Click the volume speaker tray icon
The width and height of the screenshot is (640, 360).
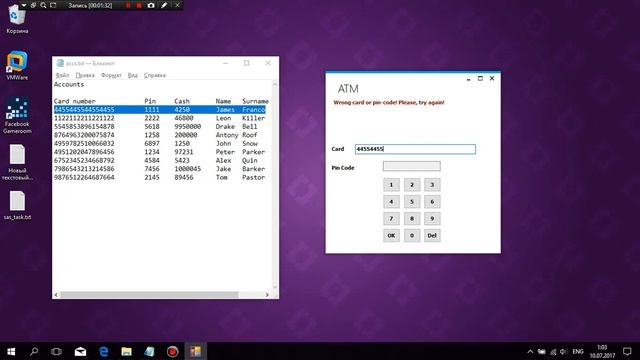point(563,351)
